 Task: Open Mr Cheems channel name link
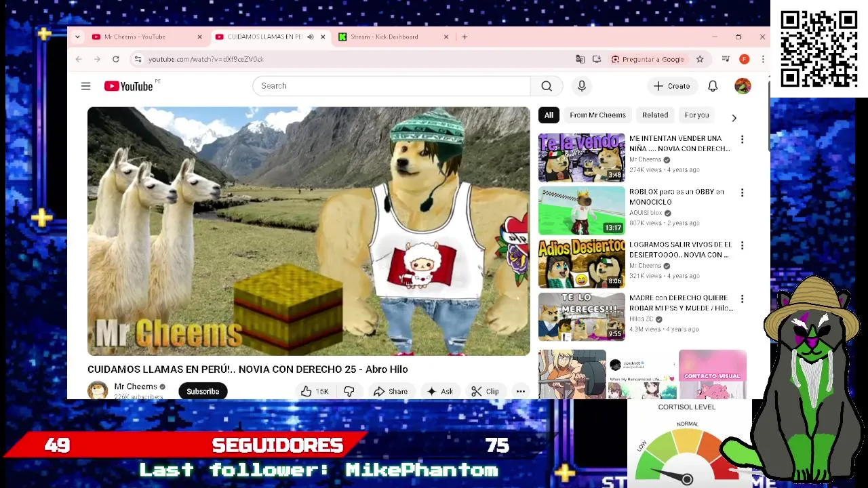[x=136, y=386]
